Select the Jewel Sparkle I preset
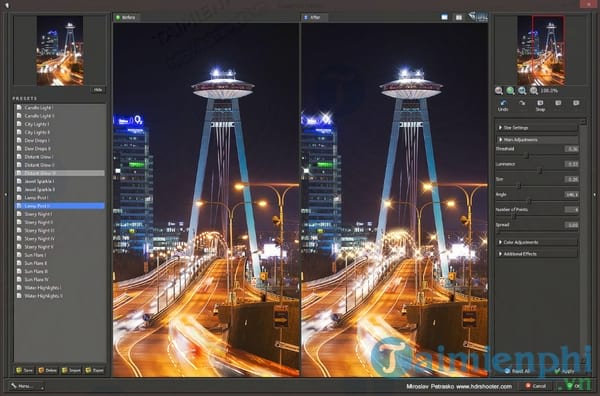 coord(60,181)
